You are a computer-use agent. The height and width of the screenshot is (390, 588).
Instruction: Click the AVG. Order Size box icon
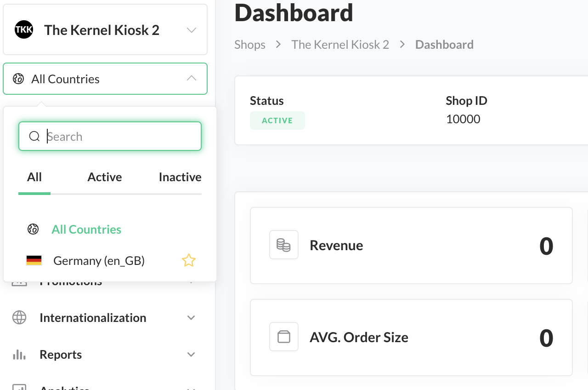pos(283,337)
